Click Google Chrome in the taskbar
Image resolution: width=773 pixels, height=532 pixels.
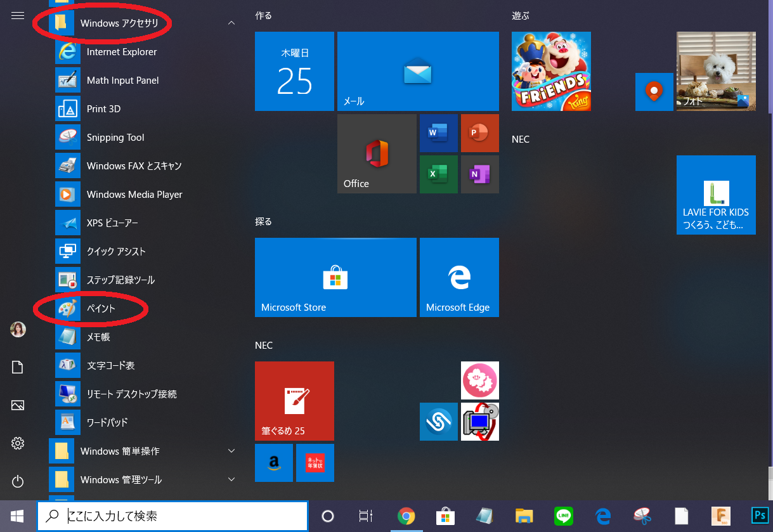406,516
